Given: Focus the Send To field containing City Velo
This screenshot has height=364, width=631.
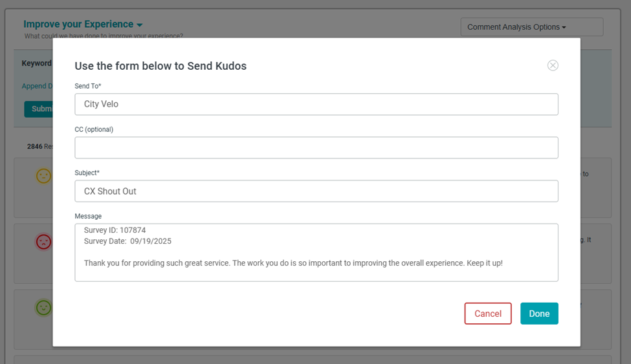Looking at the screenshot, I should coord(316,104).
